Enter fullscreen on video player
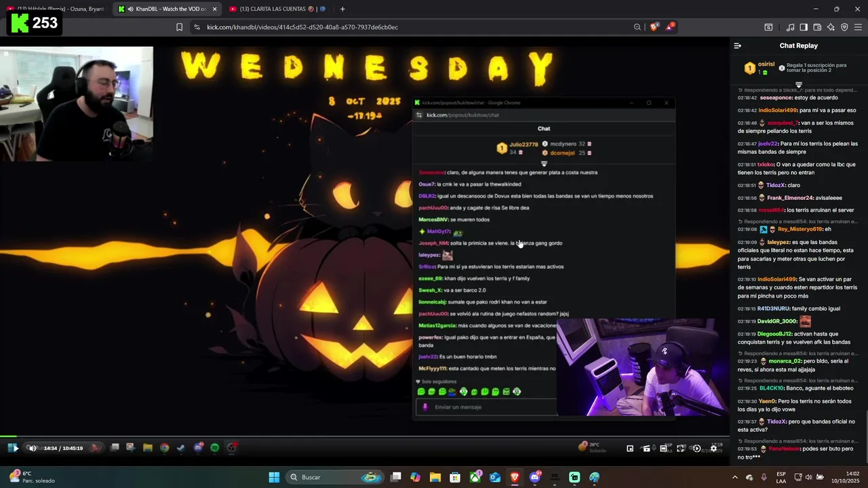Viewport: 868px width, 488px height. click(x=681, y=448)
